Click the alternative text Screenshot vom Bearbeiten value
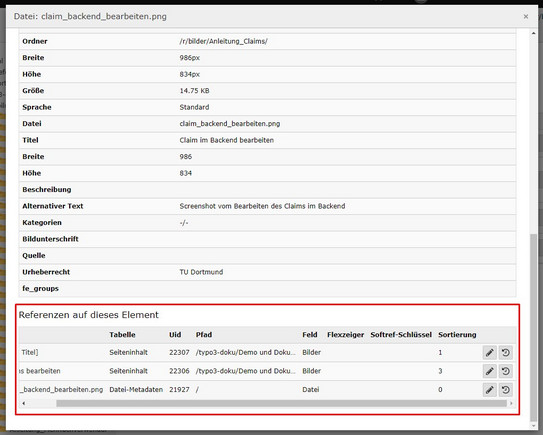 click(262, 206)
